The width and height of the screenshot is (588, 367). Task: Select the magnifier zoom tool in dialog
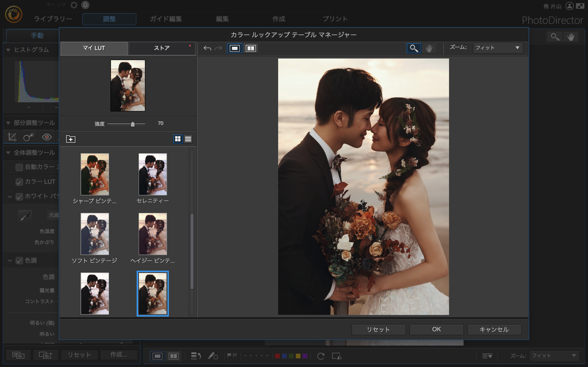(x=414, y=48)
